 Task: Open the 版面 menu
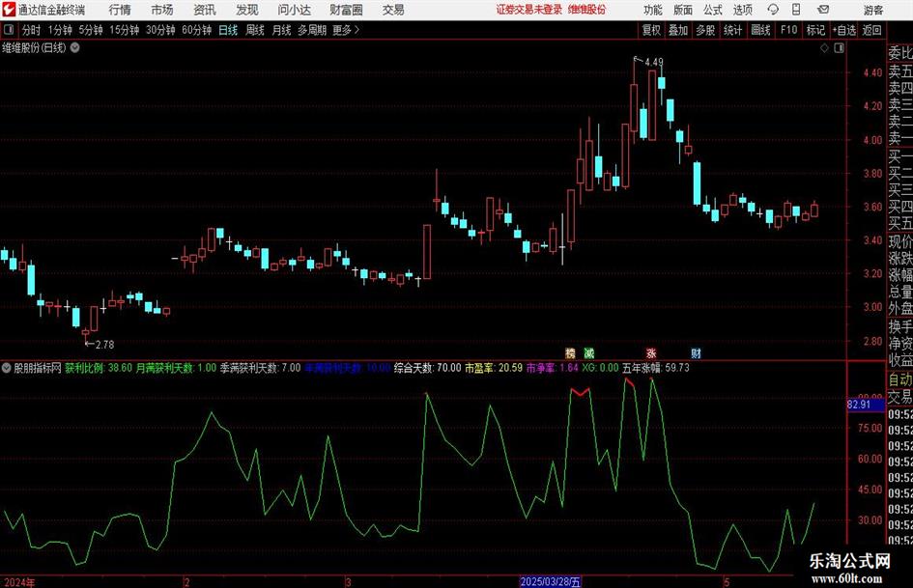pyautogui.click(x=682, y=10)
